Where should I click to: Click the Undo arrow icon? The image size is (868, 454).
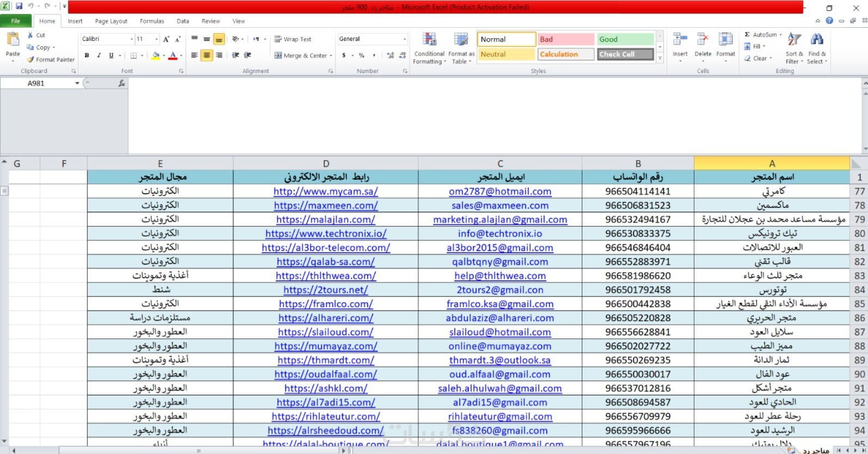click(30, 7)
